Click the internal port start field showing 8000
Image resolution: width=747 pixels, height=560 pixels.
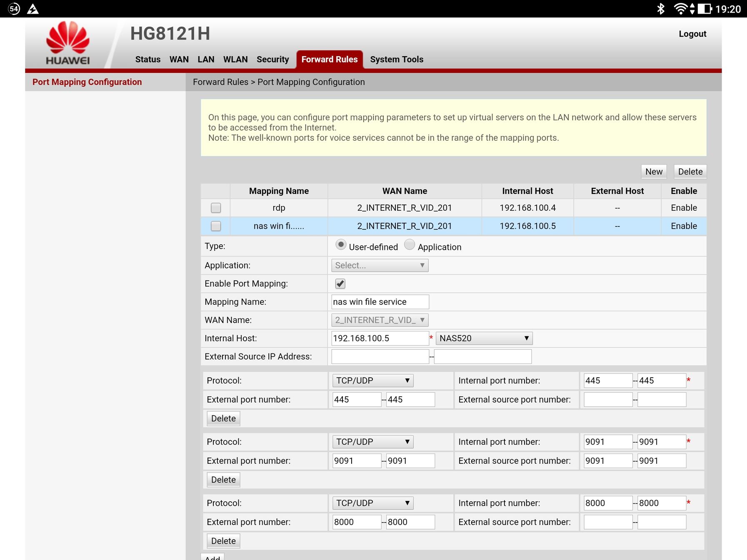tap(608, 503)
